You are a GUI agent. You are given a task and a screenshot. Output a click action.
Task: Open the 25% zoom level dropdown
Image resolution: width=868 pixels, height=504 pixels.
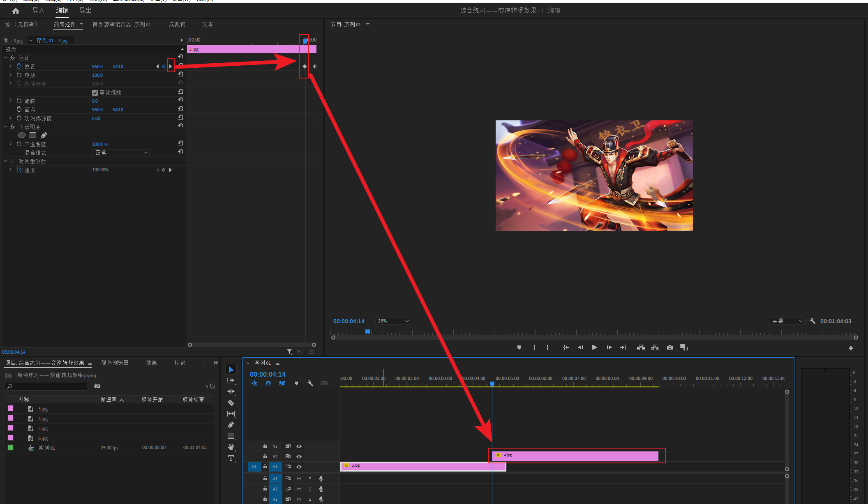[x=393, y=321]
